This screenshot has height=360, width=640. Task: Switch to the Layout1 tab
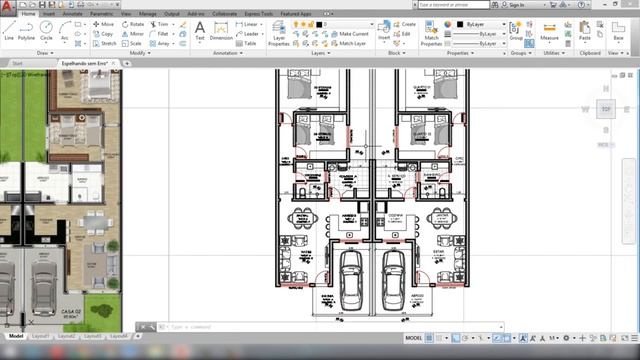tap(40, 336)
